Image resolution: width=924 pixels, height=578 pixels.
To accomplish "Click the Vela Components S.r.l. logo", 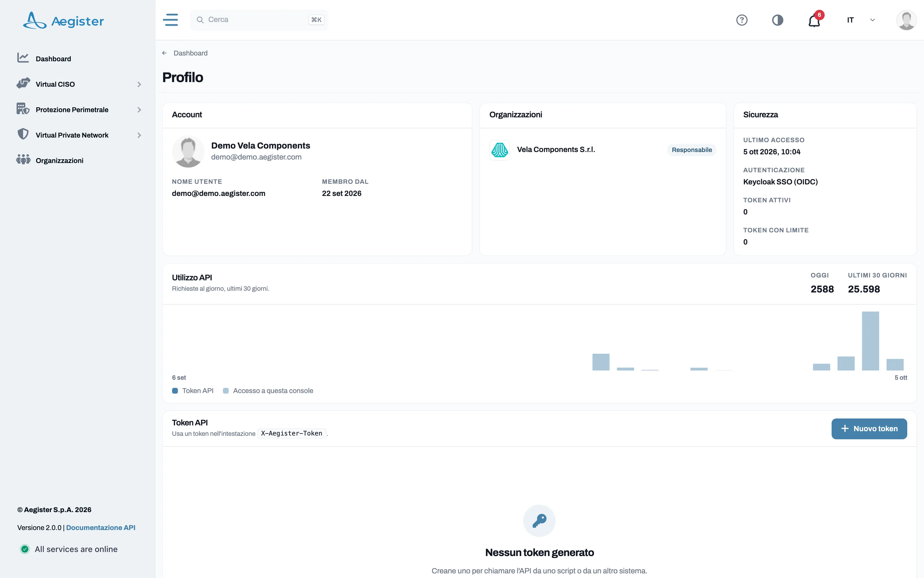I will (500, 150).
